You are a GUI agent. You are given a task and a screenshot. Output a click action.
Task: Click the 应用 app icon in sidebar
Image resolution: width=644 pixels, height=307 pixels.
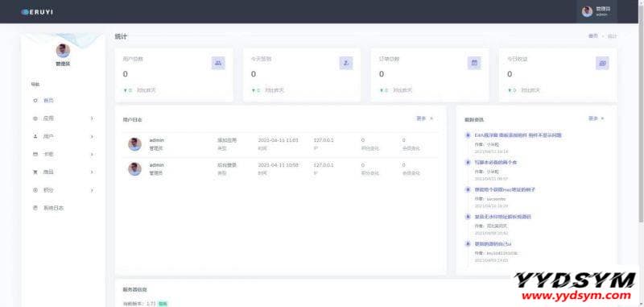point(35,118)
